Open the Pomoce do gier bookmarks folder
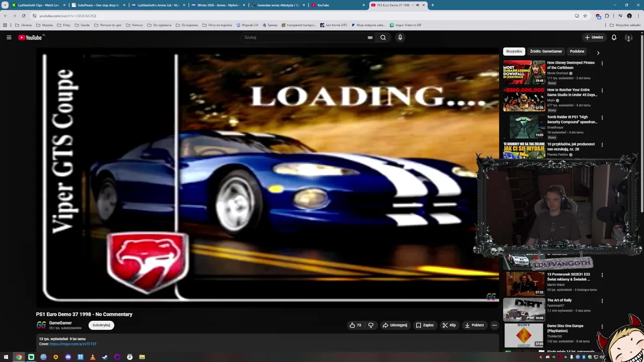This screenshot has height=362, width=644. point(108,25)
